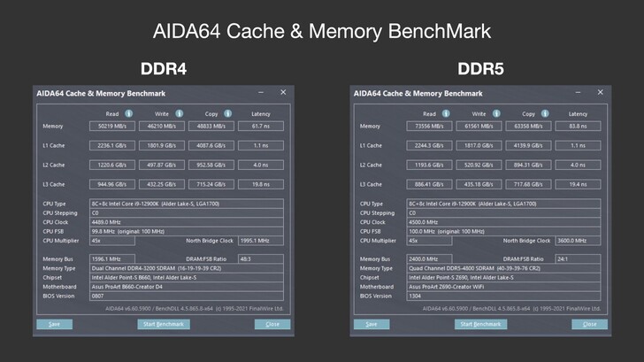
Task: Click the Write info icon in DDR4 window
Action: pyautogui.click(x=179, y=113)
